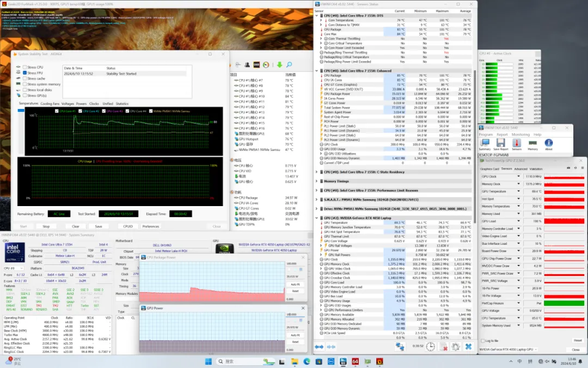Toggle the CPU Core #1 graph checkbox

click(57, 111)
